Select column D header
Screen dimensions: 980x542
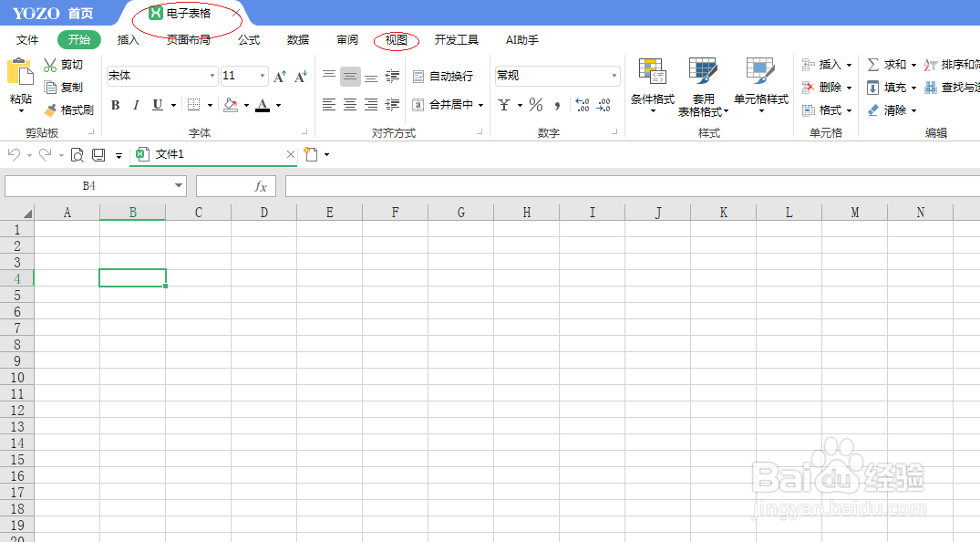click(263, 213)
